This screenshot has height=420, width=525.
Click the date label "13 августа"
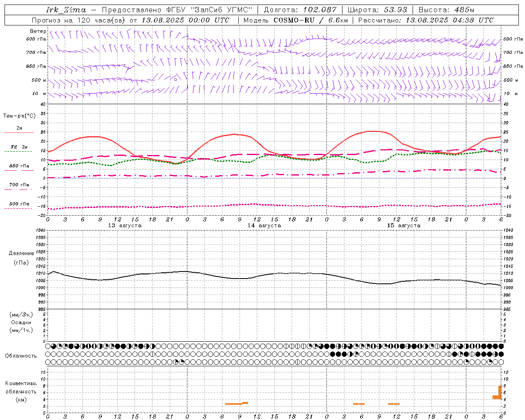tap(125, 226)
